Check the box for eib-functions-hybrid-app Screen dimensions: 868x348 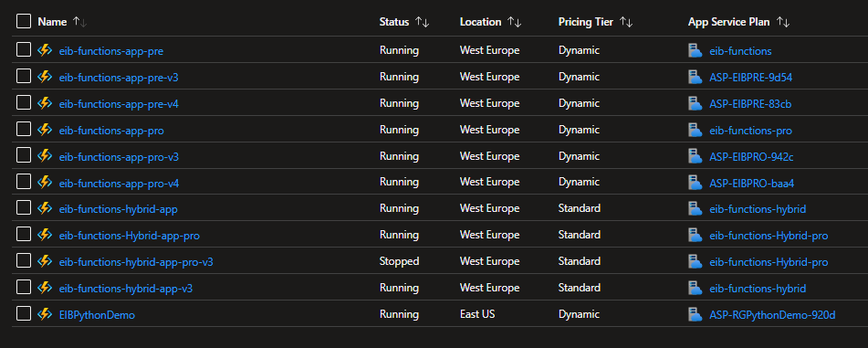click(23, 208)
